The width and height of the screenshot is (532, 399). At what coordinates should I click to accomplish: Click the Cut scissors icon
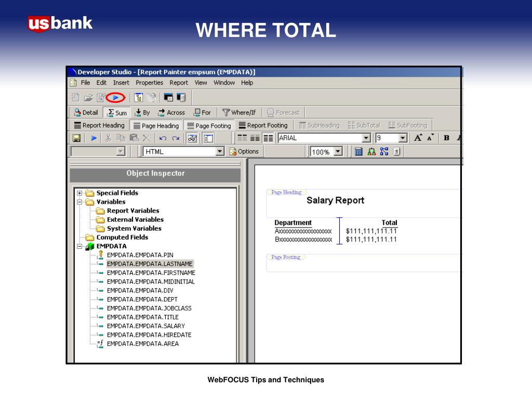[108, 138]
